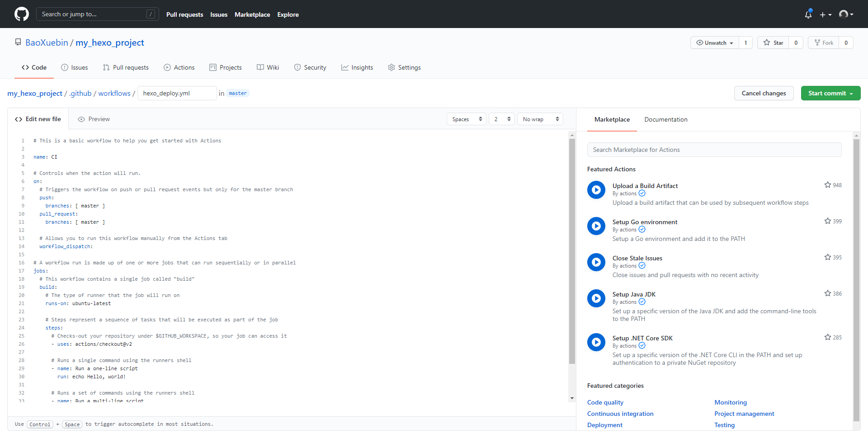Star the Close Stale Issues action
Viewport: 868px width, 438px height.
[x=827, y=257]
